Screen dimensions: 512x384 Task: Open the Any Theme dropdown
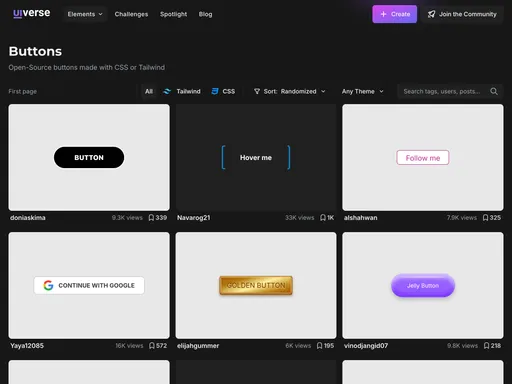363,91
